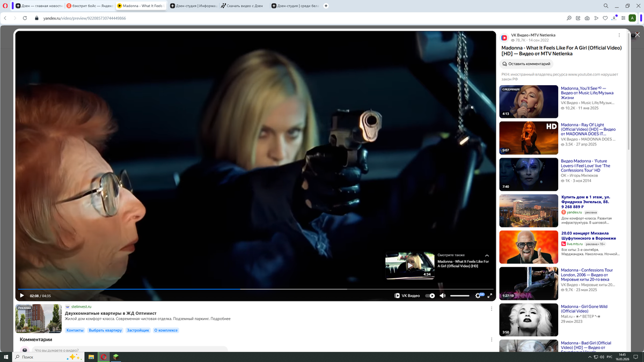
Task: Play suggested video thumbnail 4:34 overlay
Action: 410,265
